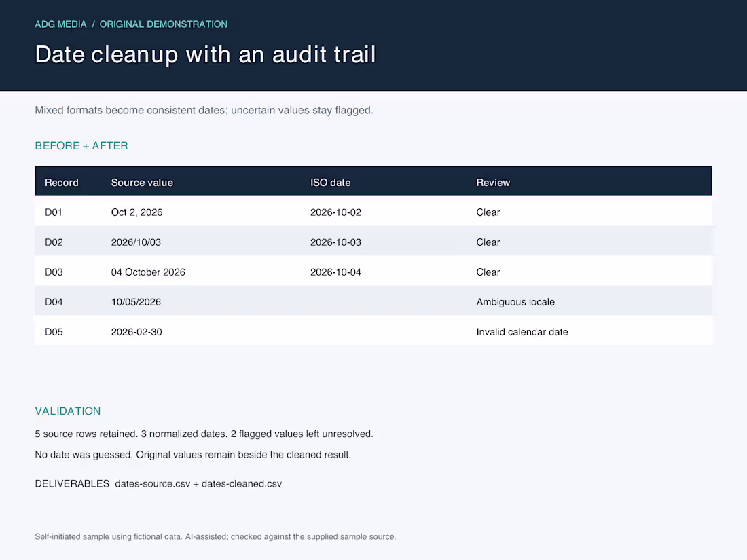The height and width of the screenshot is (560, 747).
Task: Select record cell D02
Action: [x=54, y=242]
